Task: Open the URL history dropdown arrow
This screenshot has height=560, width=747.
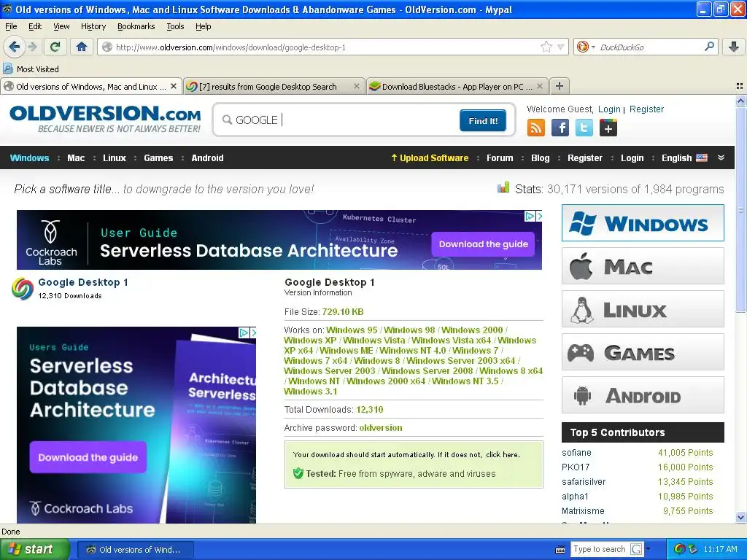Action: [561, 47]
